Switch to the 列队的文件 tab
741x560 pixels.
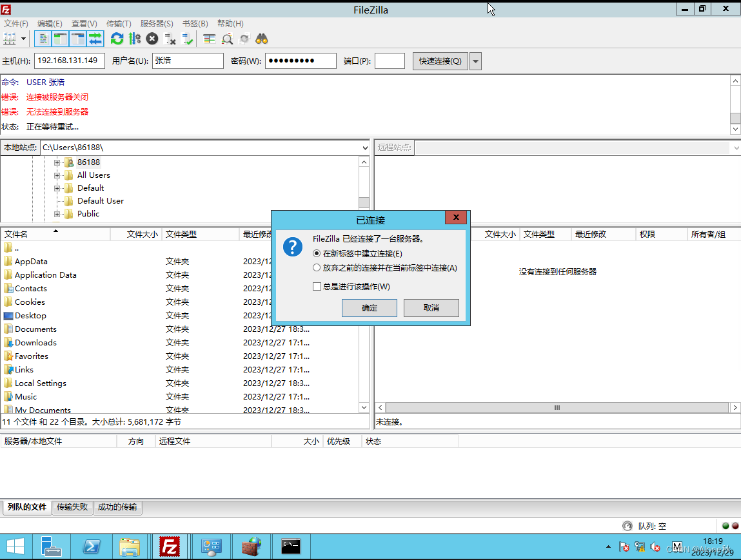(27, 507)
